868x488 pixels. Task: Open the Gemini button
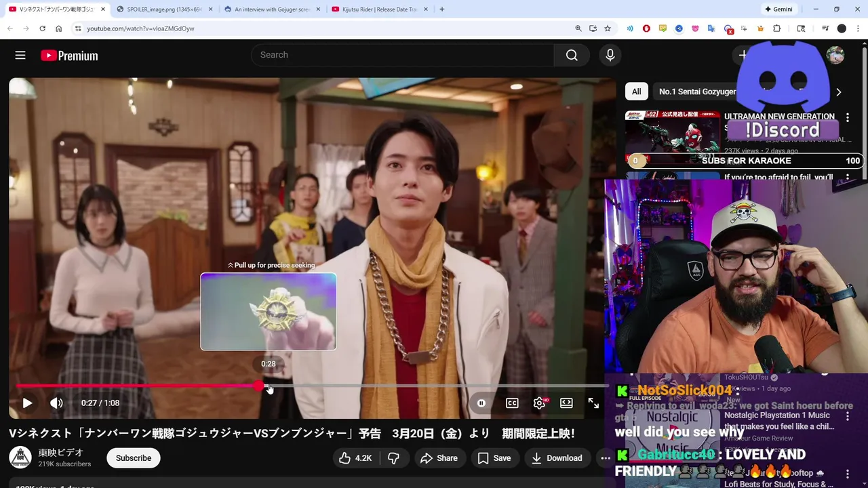click(x=778, y=9)
